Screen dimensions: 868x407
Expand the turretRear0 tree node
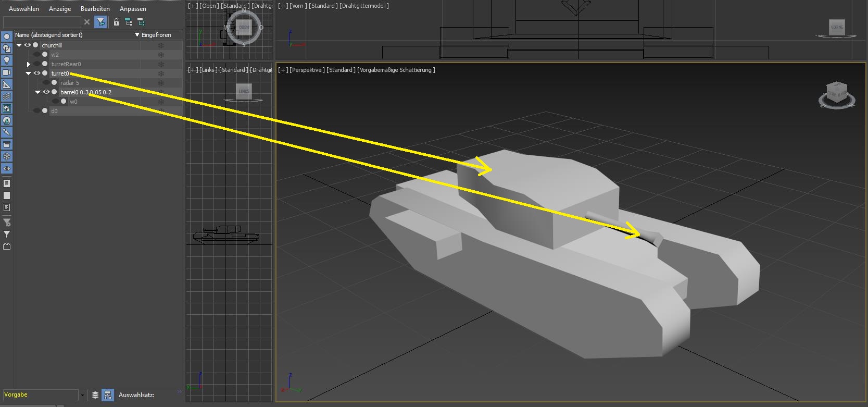29,64
